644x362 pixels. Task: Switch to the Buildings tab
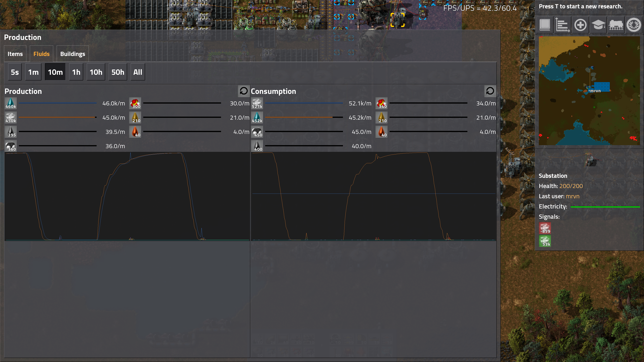72,54
